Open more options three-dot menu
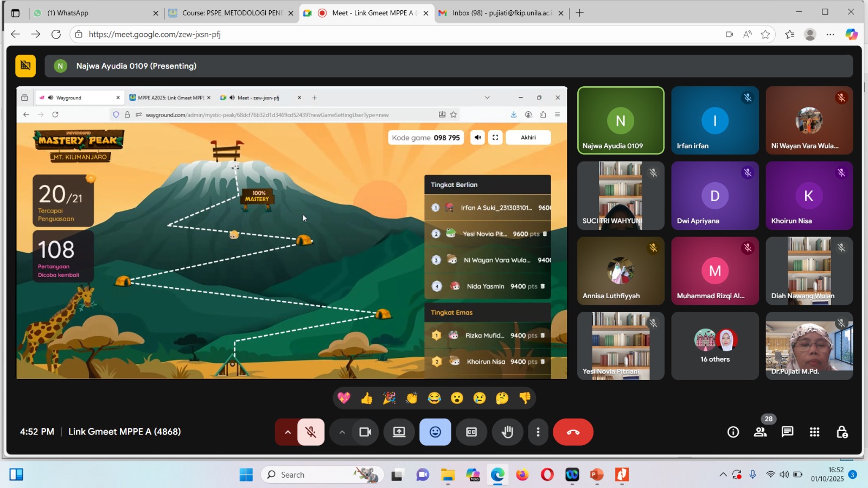 [538, 432]
